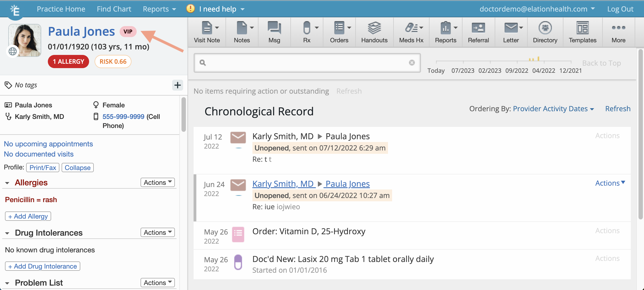The width and height of the screenshot is (644, 290).
Task: Click the + Add Allergy button
Action: click(x=28, y=216)
